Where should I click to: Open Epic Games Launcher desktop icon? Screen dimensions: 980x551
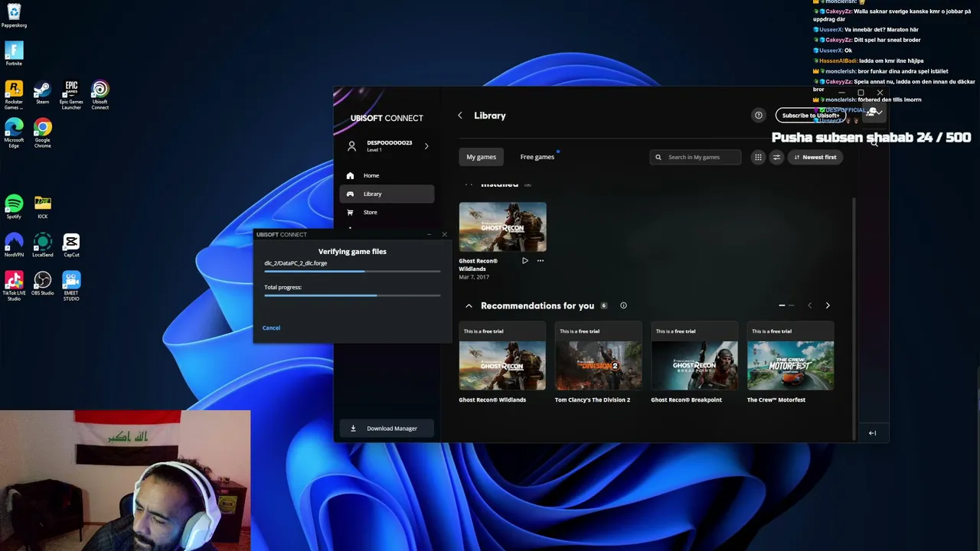pos(71,96)
